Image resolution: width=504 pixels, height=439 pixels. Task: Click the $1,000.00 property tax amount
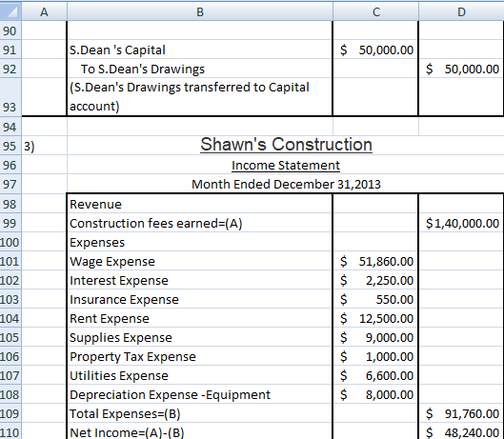pos(375,356)
